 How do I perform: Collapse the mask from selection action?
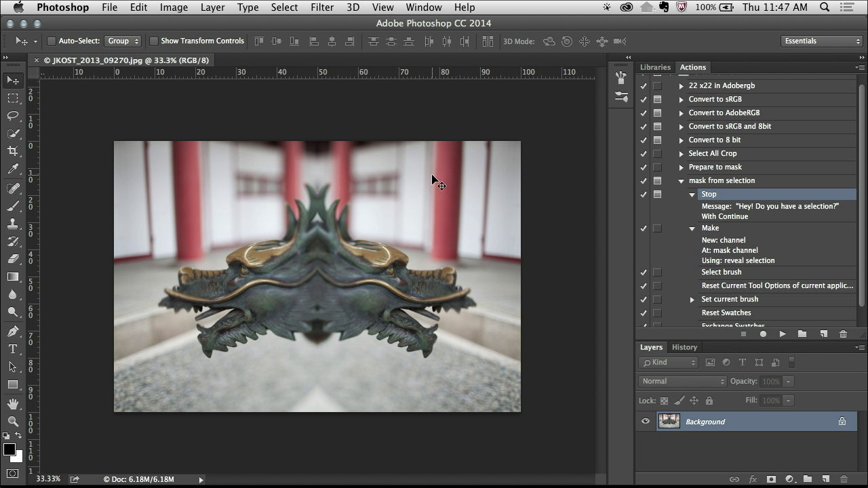681,181
